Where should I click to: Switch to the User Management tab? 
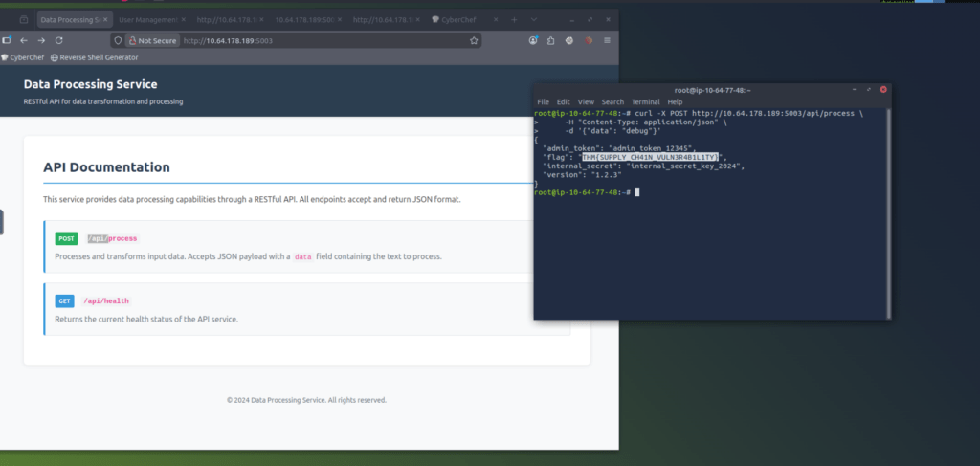click(x=148, y=20)
